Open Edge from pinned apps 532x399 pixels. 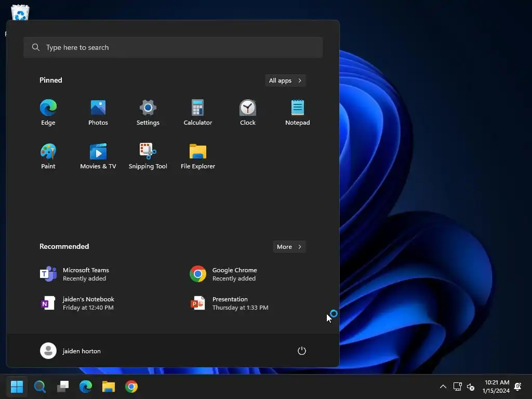48,113
